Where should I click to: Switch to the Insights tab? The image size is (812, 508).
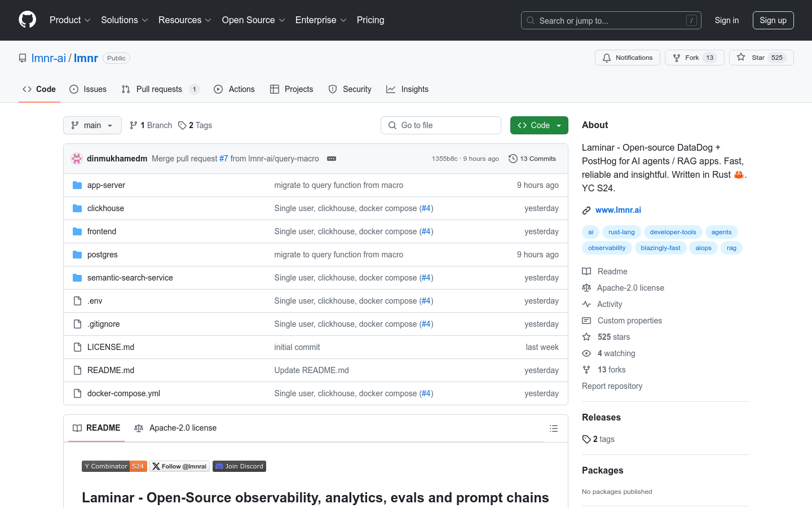click(407, 89)
